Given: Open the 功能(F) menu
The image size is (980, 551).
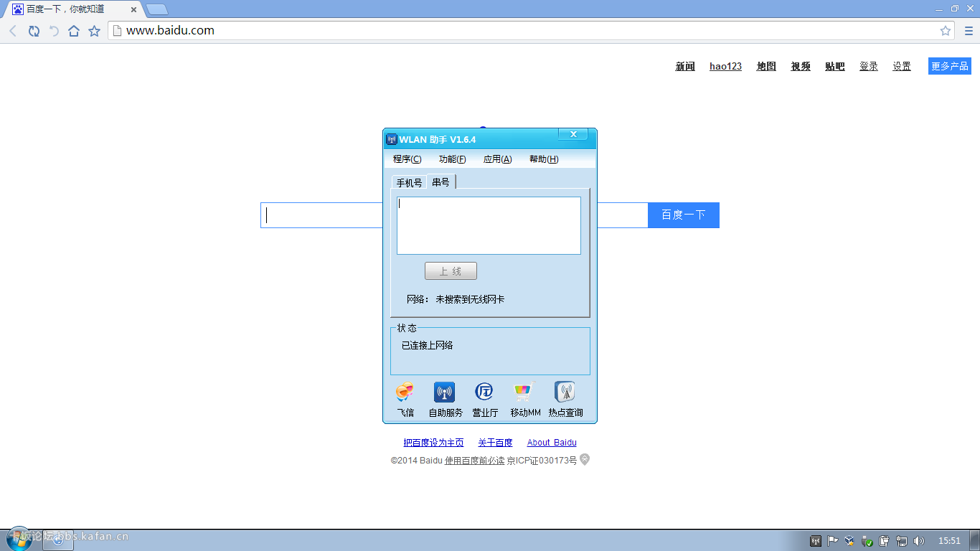Looking at the screenshot, I should pos(452,159).
